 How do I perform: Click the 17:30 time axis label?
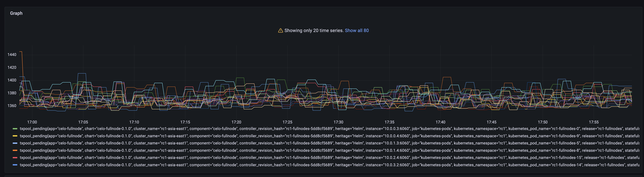[338, 122]
